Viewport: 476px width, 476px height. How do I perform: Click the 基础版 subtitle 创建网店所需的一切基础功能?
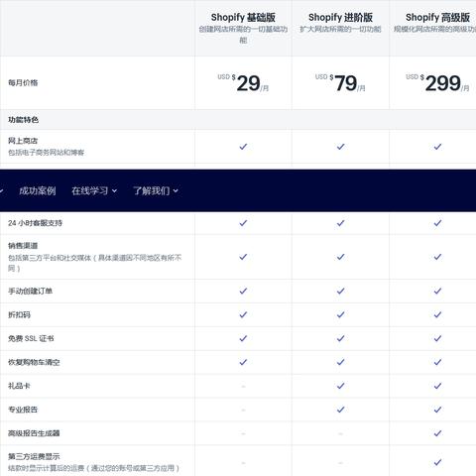(x=243, y=35)
